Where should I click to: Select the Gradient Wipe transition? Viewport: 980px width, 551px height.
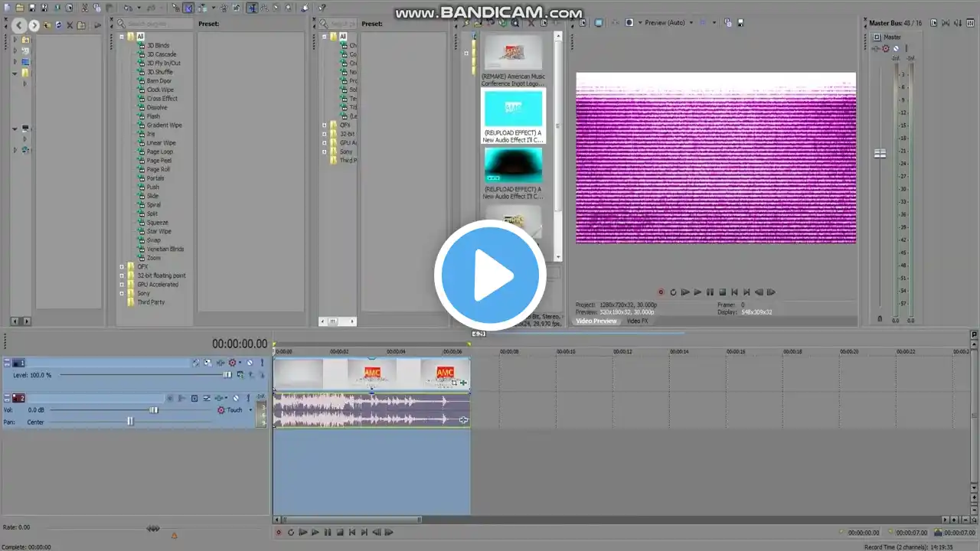[x=165, y=125]
